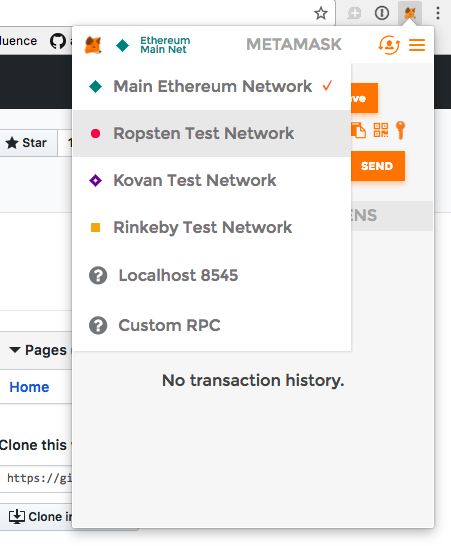Click the GitHub octocat bookmark icon
The height and width of the screenshot is (546, 451).
point(57,41)
